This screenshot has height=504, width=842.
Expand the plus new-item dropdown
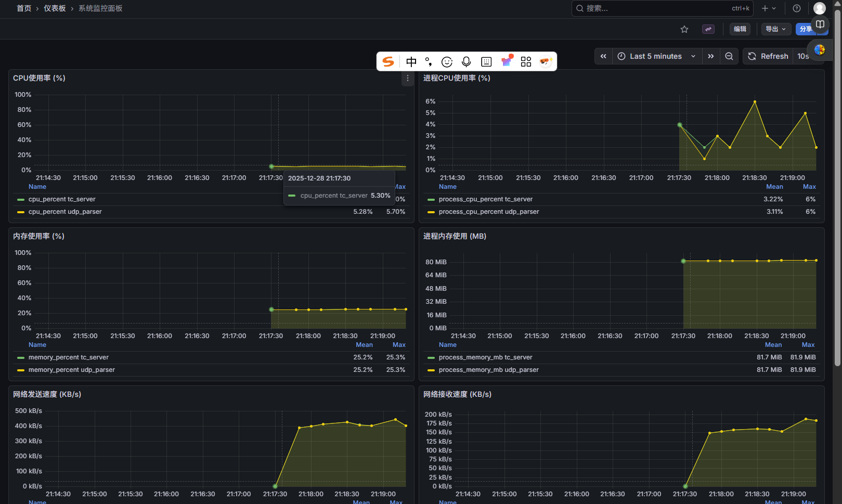click(769, 8)
